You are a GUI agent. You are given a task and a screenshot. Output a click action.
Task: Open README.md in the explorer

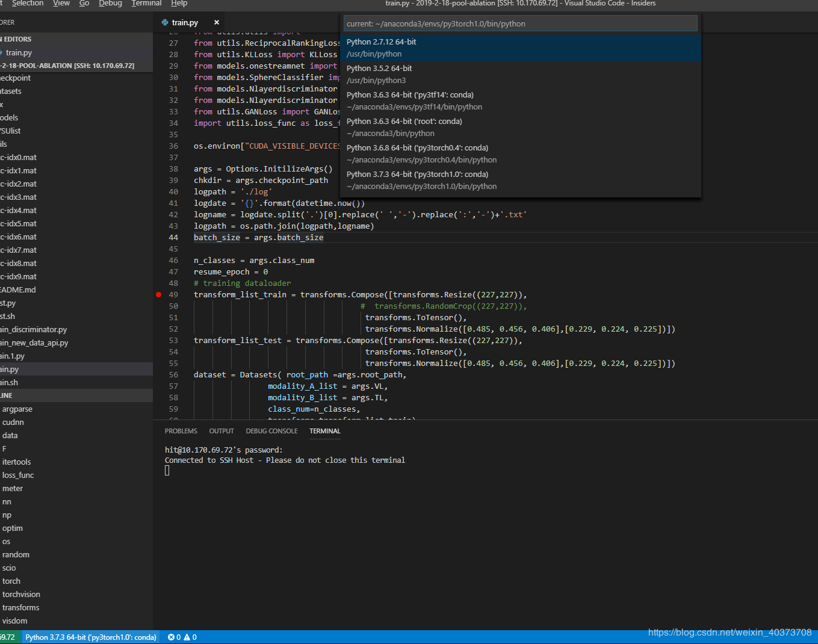(18, 289)
